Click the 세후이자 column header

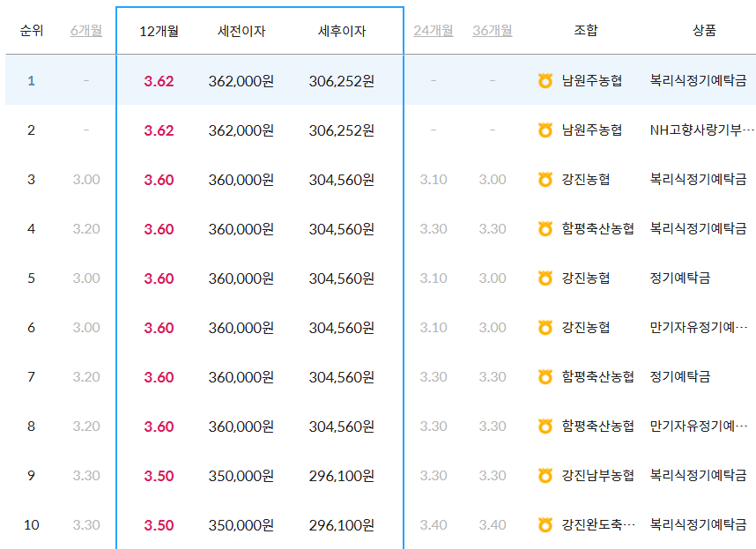(x=342, y=32)
